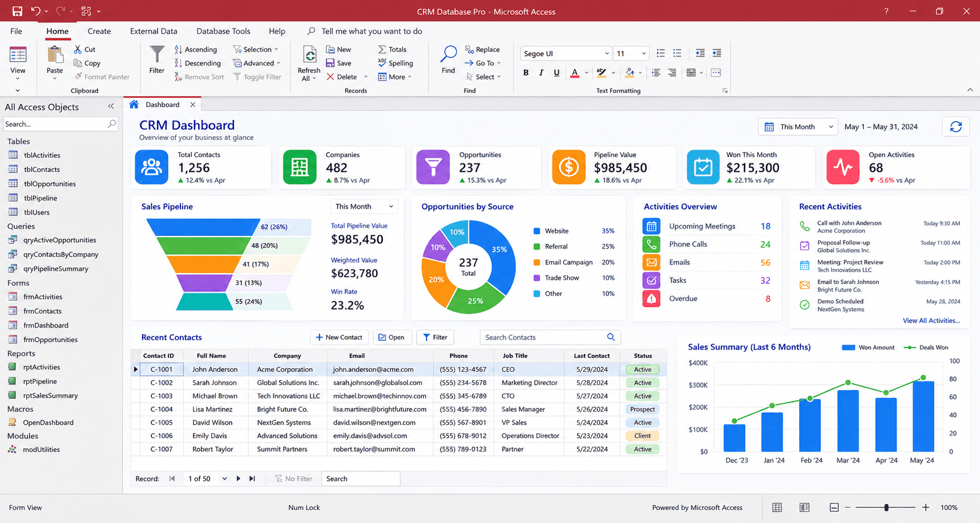
Task: Toggle Italic formatting
Action: [x=541, y=73]
